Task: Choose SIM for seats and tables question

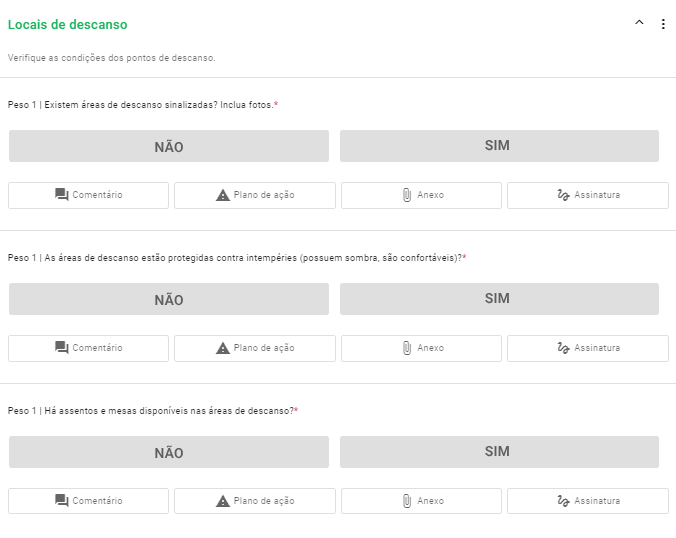Action: point(499,452)
